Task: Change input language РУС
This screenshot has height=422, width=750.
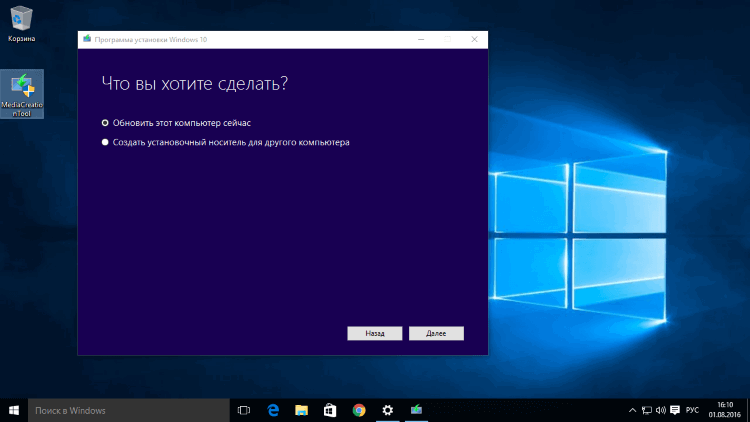Action: 692,411
